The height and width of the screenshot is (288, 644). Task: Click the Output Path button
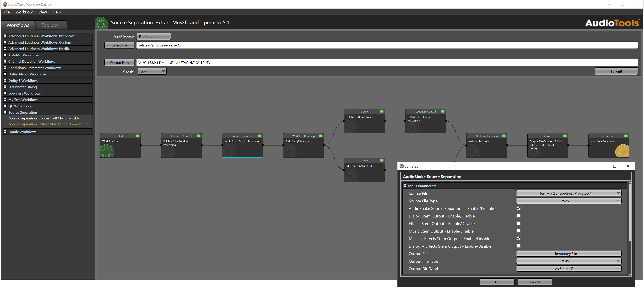(x=119, y=63)
